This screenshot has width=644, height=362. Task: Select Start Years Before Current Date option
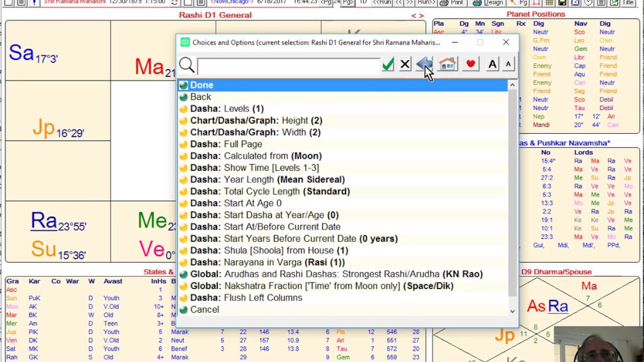click(343, 239)
